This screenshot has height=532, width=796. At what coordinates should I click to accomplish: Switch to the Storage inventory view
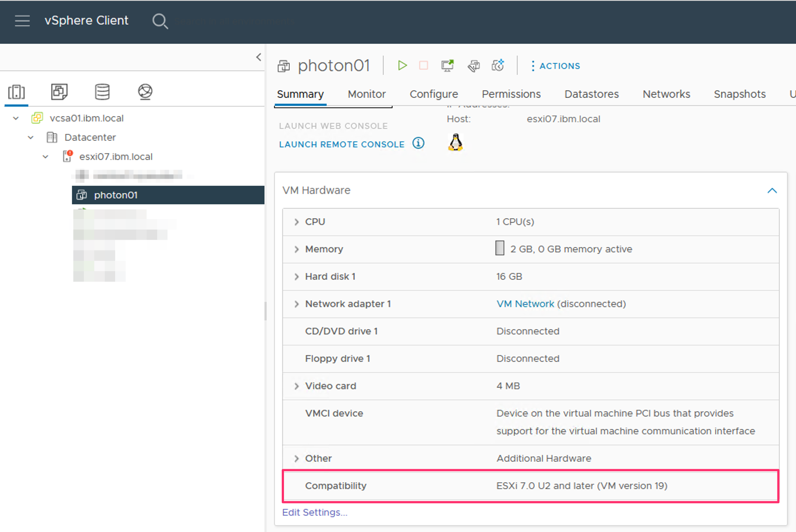tap(102, 92)
